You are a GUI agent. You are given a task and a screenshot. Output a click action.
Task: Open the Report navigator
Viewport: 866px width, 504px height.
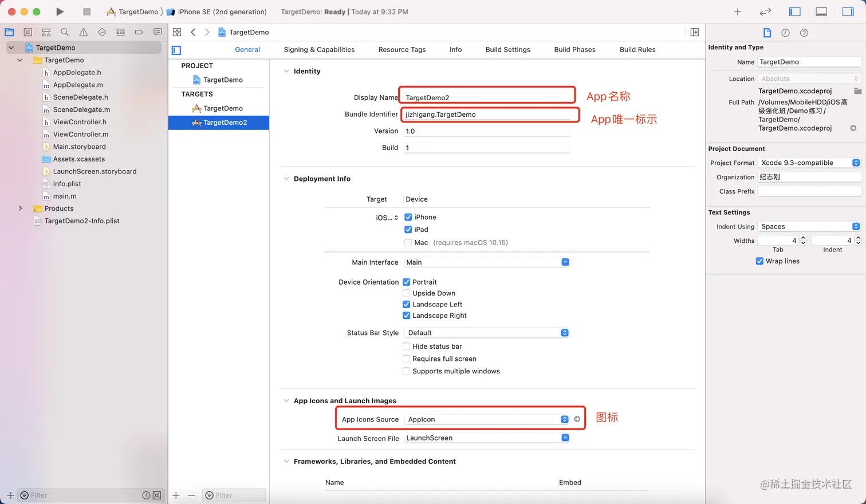coord(158,32)
